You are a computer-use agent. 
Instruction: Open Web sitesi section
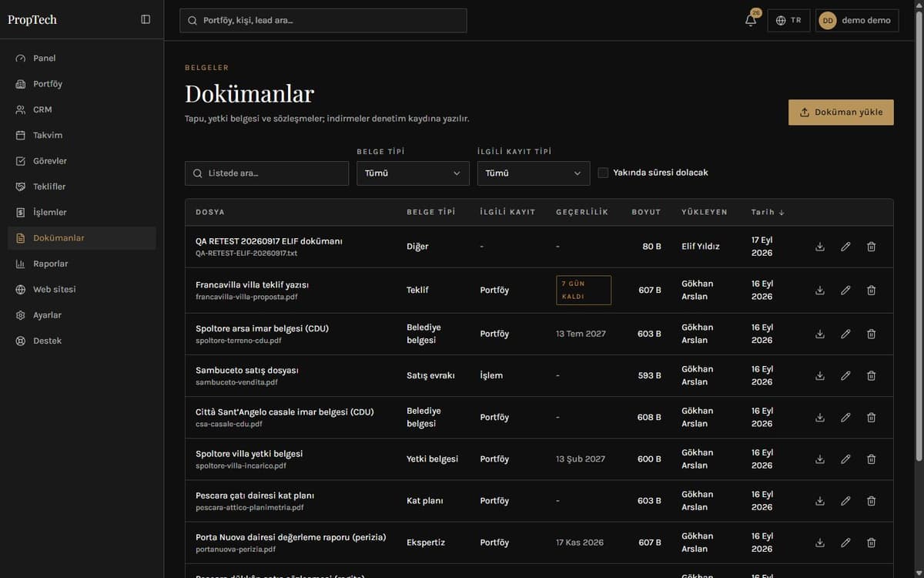tap(82, 290)
